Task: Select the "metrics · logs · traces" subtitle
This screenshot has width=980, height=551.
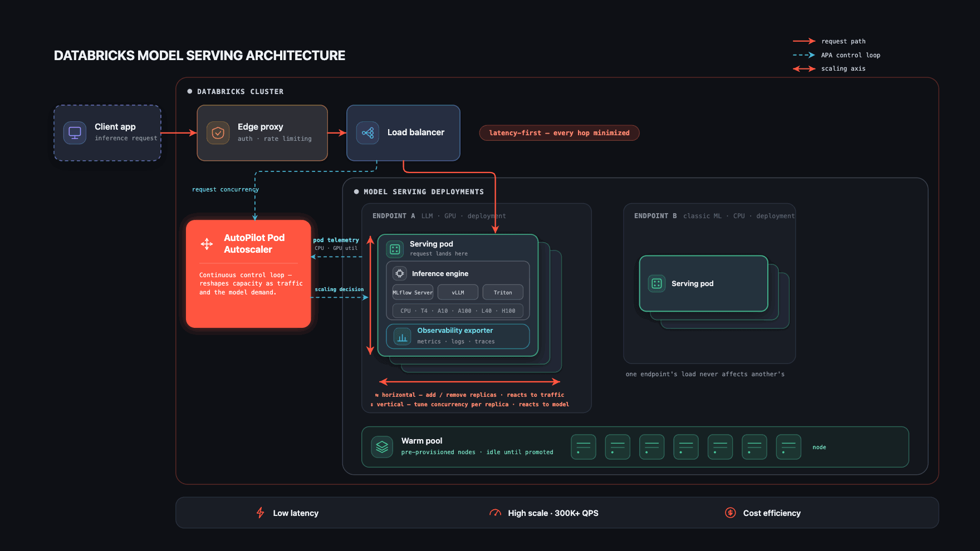Action: [456, 342]
